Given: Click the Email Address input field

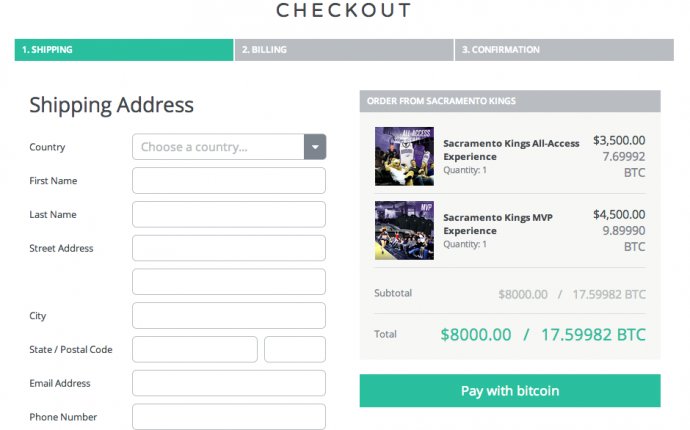Looking at the screenshot, I should 229,383.
